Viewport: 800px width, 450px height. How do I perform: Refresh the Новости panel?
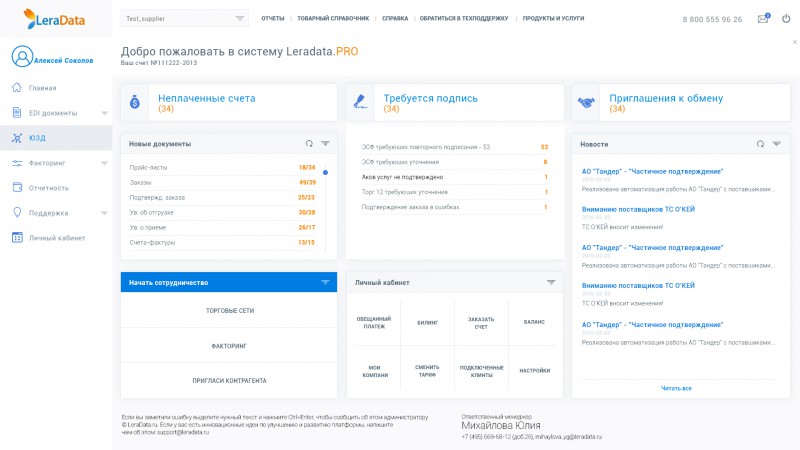(x=760, y=144)
